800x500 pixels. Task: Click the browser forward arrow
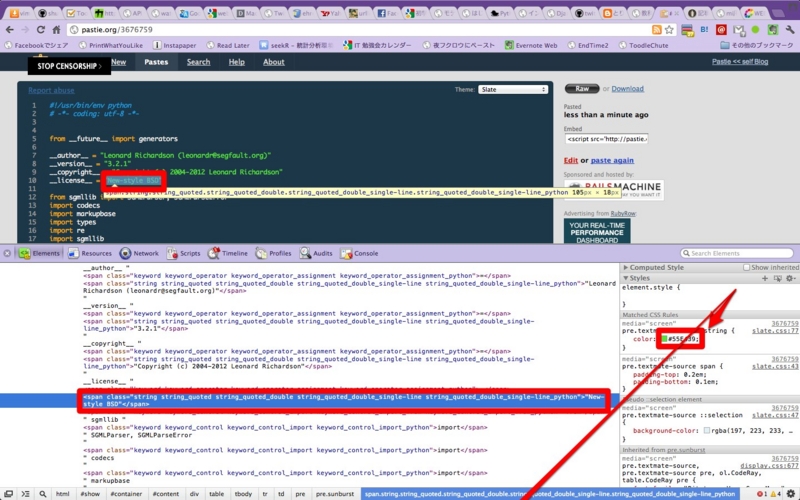coord(25,30)
